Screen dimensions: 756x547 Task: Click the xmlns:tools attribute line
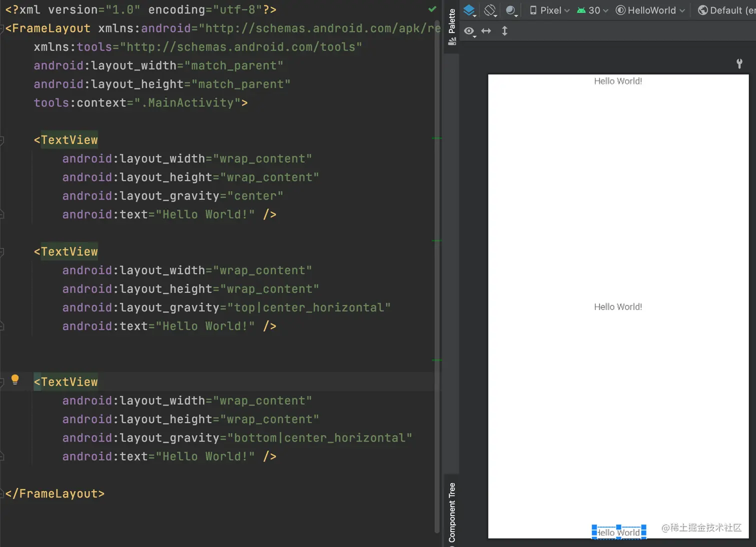198,47
